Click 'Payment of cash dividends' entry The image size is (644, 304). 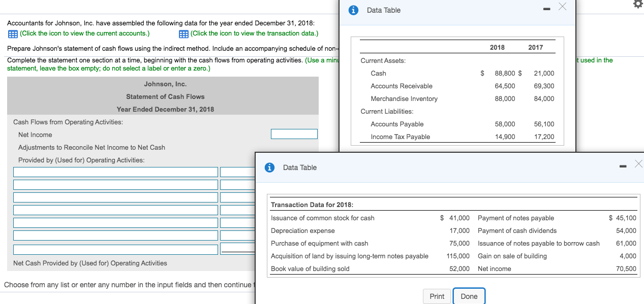click(x=517, y=231)
